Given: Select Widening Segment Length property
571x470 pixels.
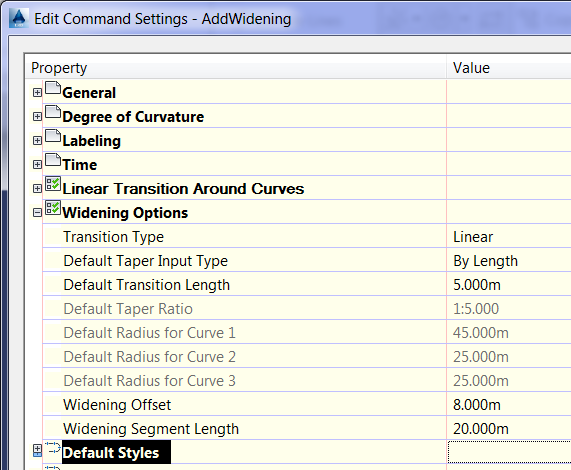Looking at the screenshot, I should click(151, 429).
